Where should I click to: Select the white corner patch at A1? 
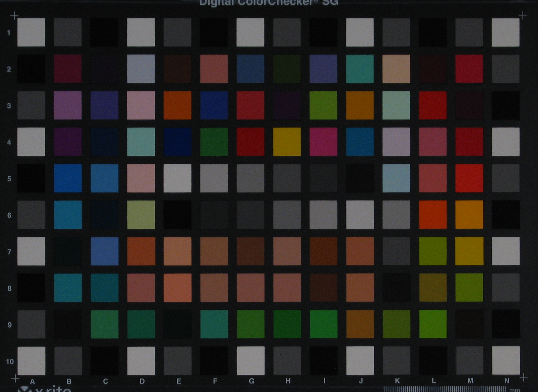click(31, 32)
